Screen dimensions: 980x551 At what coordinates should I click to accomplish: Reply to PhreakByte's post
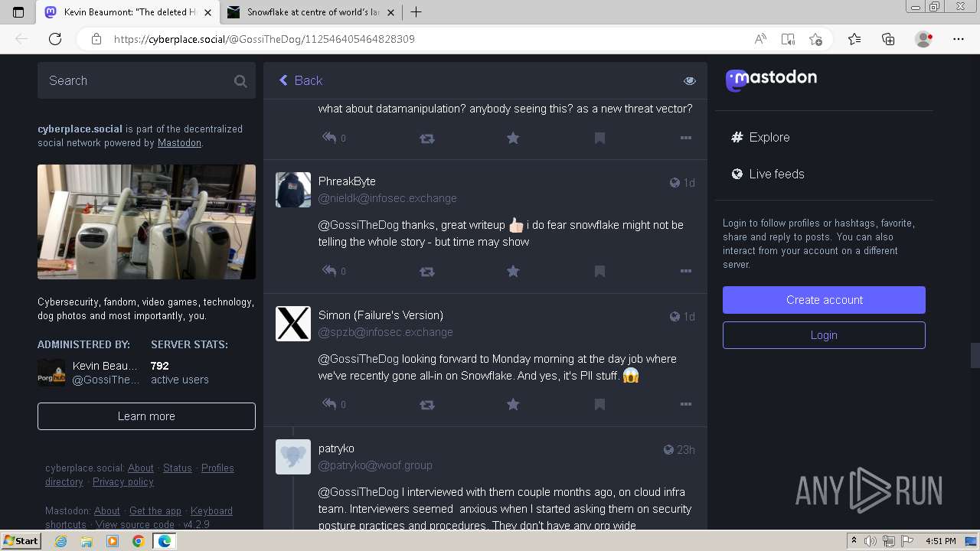(x=329, y=271)
